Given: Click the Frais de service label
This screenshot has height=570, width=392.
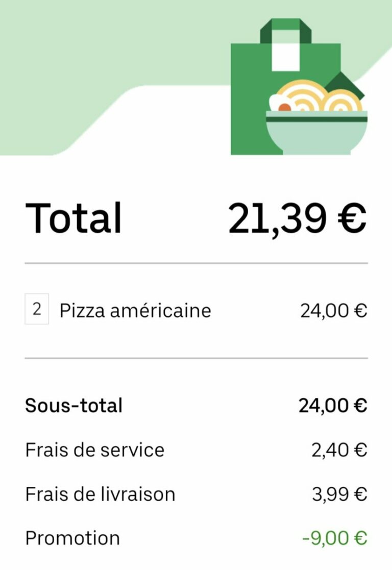Looking at the screenshot, I should click(x=95, y=450).
